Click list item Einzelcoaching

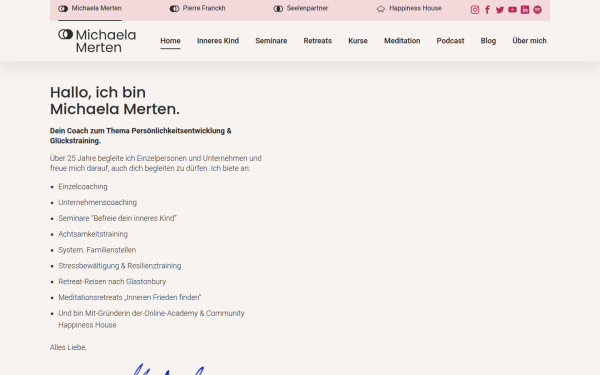[x=83, y=187]
